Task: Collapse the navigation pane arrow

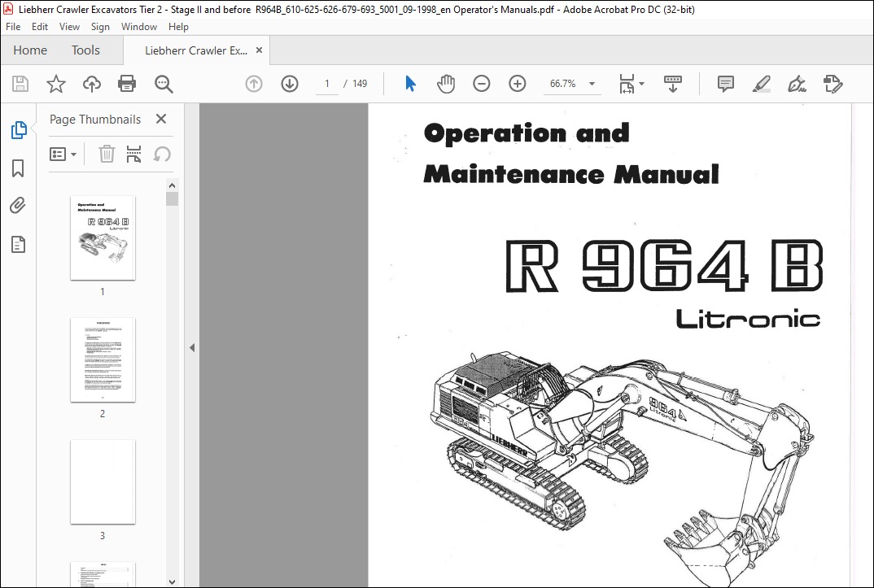Action: point(192,347)
